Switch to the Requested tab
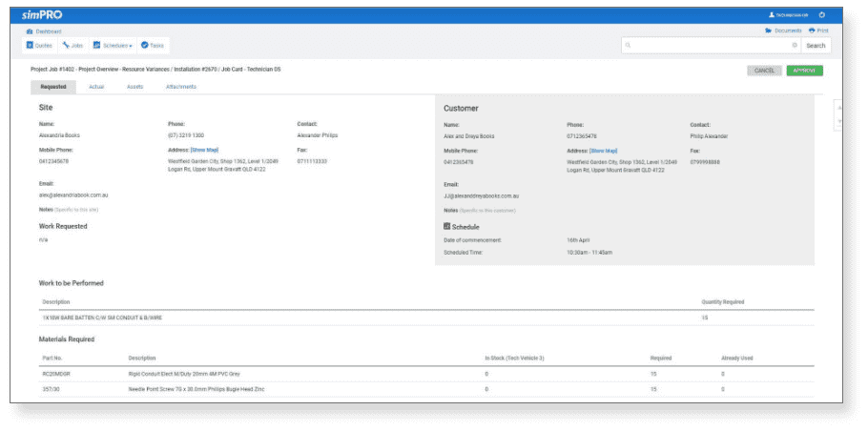868x431 pixels. (53, 87)
